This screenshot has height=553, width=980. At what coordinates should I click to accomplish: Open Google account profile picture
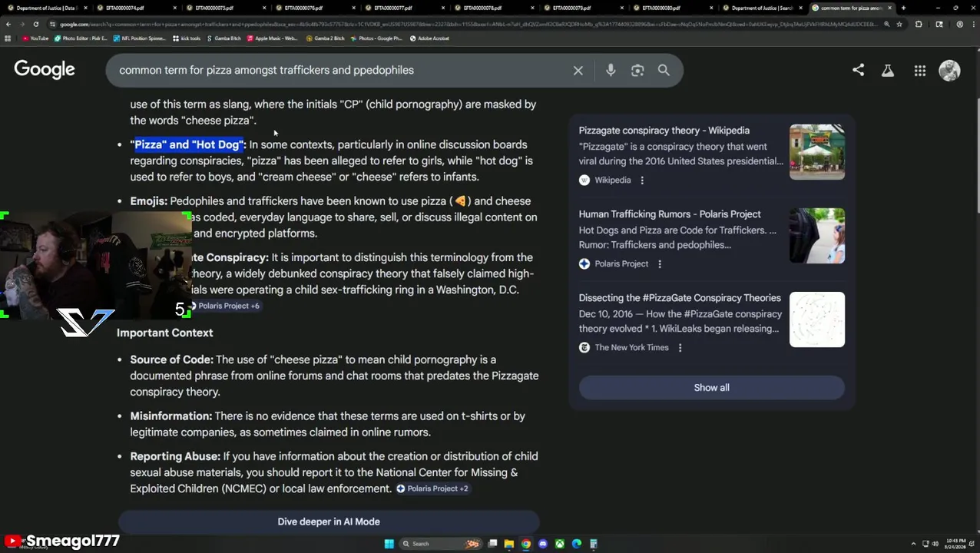click(949, 70)
